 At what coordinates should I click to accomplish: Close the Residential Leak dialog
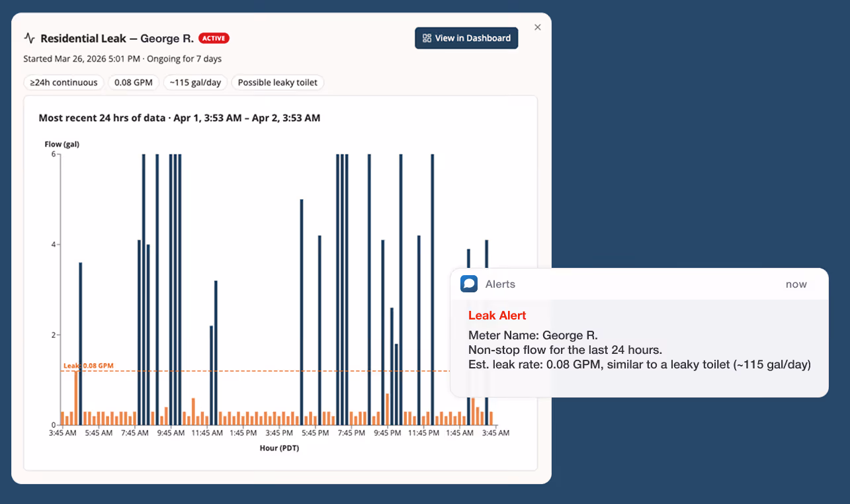538,27
